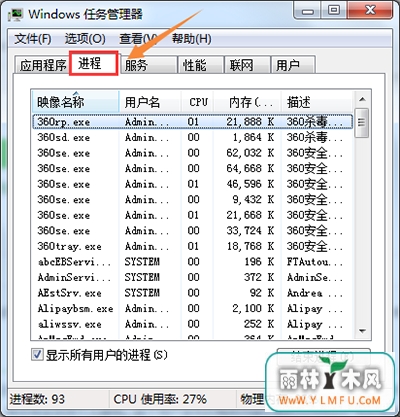Select the 360sd.exe process row

click(192, 137)
